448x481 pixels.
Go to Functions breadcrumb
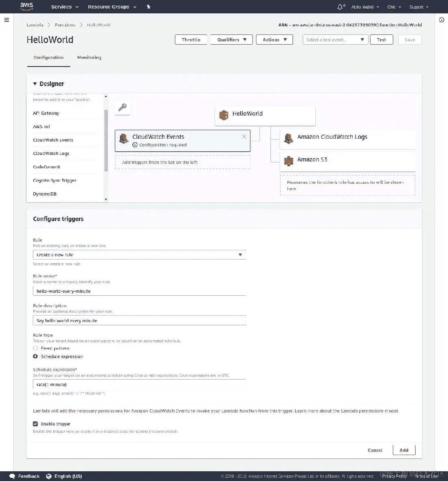(x=65, y=25)
